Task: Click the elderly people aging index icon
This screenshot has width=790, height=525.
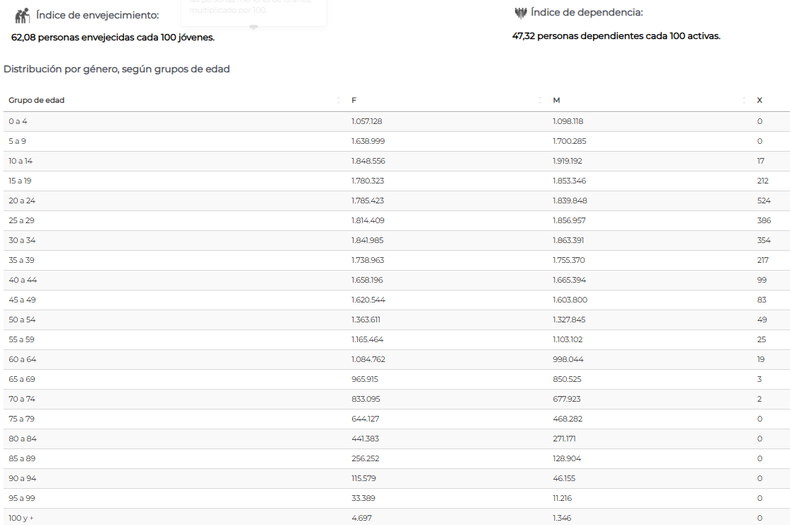Action: (x=21, y=15)
